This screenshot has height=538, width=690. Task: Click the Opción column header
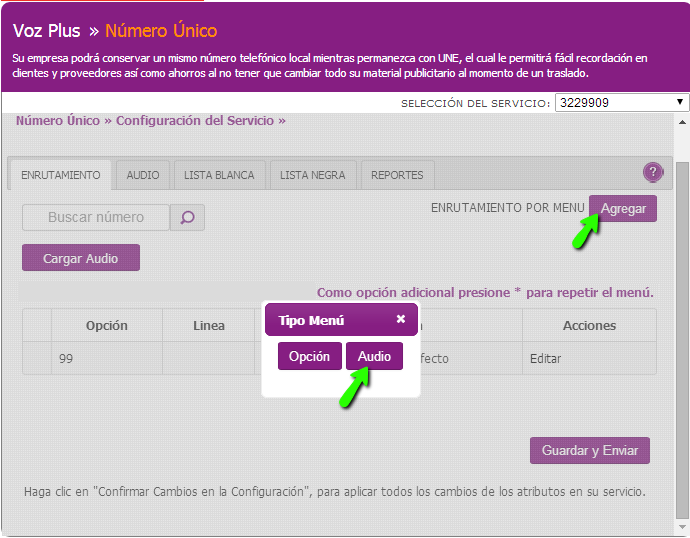[x=106, y=326]
